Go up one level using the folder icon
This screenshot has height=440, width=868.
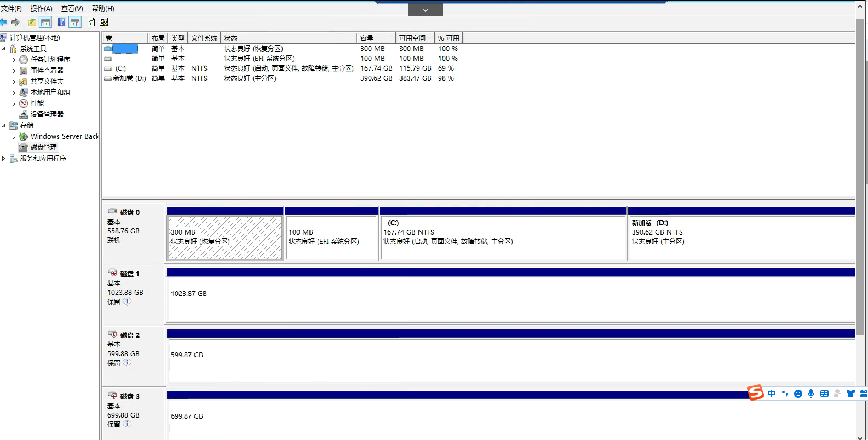tap(32, 22)
